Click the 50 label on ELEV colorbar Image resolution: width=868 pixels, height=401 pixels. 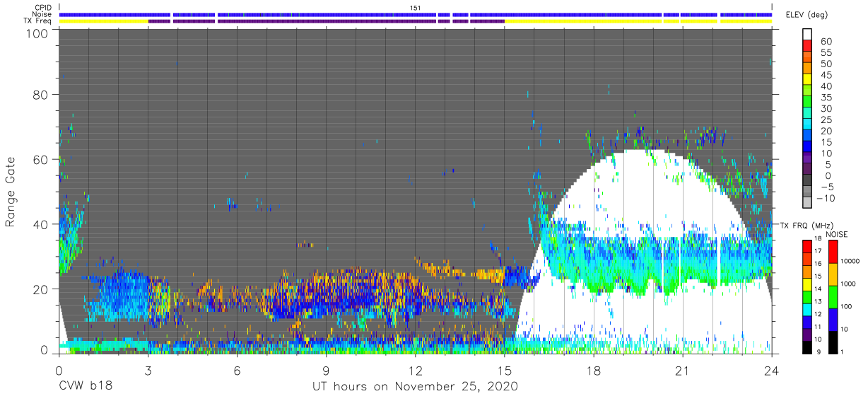click(x=826, y=64)
